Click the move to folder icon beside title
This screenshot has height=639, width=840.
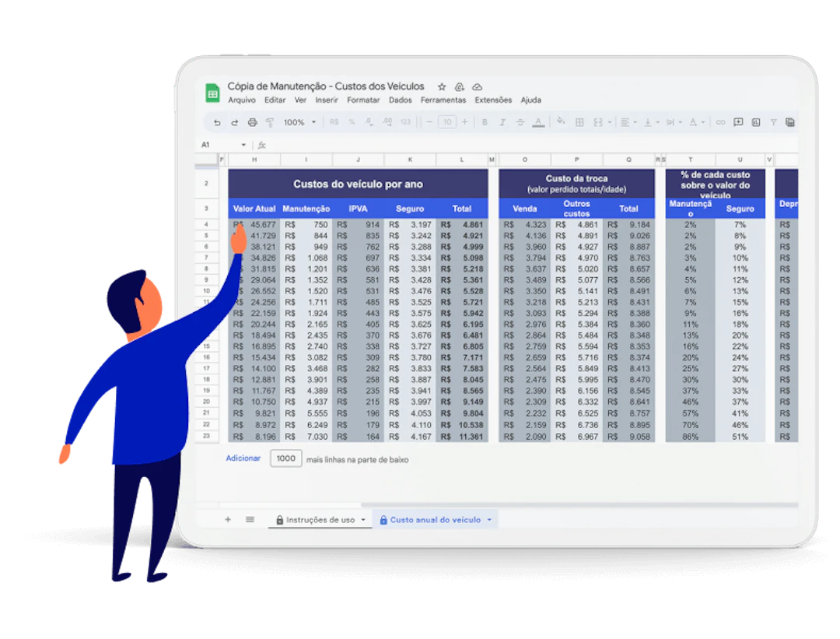(460, 87)
